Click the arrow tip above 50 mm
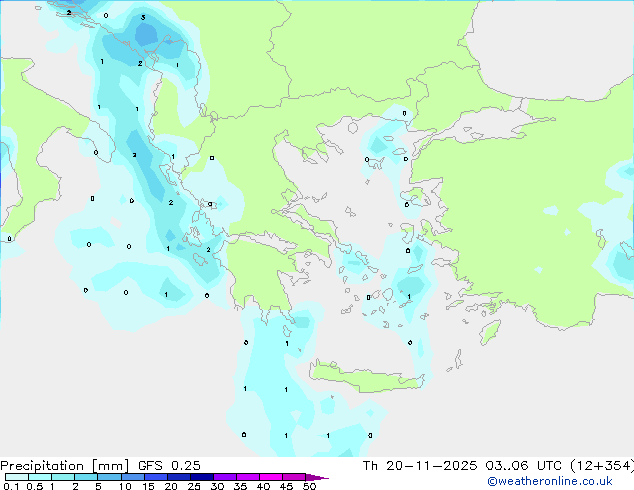Image resolution: width=634 pixels, height=490 pixels. coord(317,477)
